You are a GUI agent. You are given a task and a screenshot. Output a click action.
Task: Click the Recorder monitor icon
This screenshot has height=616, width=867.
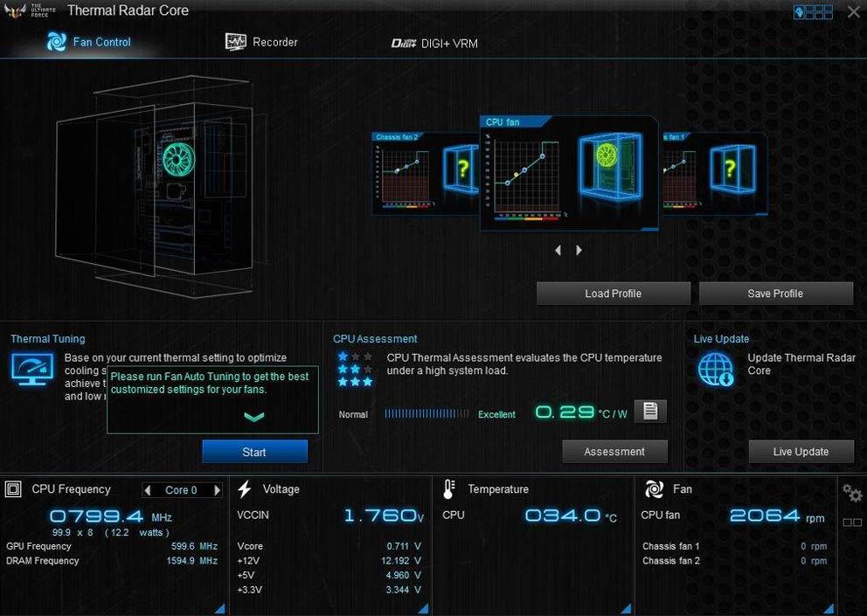click(236, 41)
